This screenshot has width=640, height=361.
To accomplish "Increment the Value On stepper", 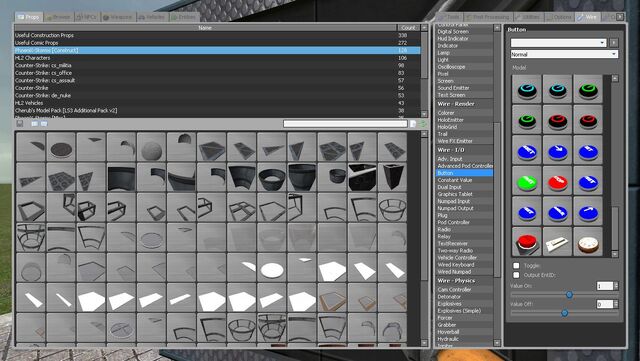I will [x=616, y=284].
